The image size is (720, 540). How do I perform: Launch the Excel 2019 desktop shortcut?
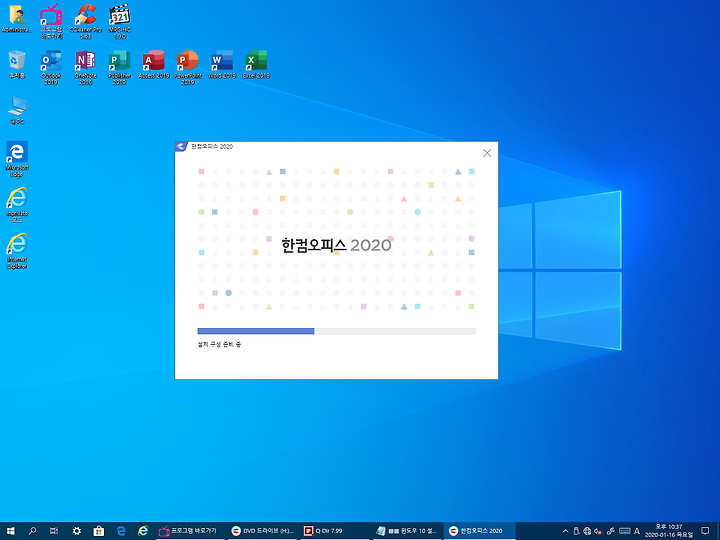pyautogui.click(x=256, y=64)
